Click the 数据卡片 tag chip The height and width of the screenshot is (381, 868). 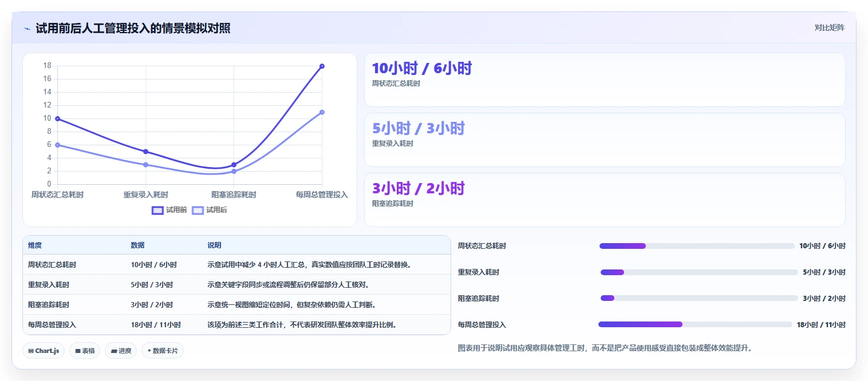click(x=163, y=351)
